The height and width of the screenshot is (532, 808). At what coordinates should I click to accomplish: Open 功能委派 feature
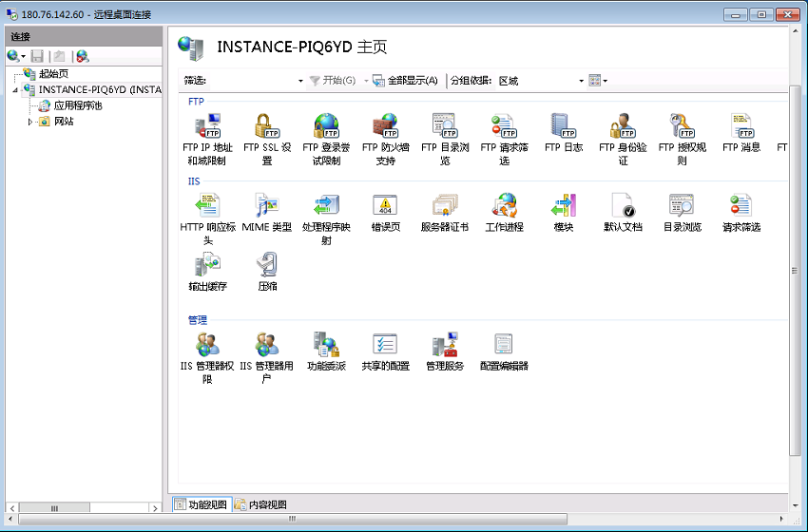[326, 351]
